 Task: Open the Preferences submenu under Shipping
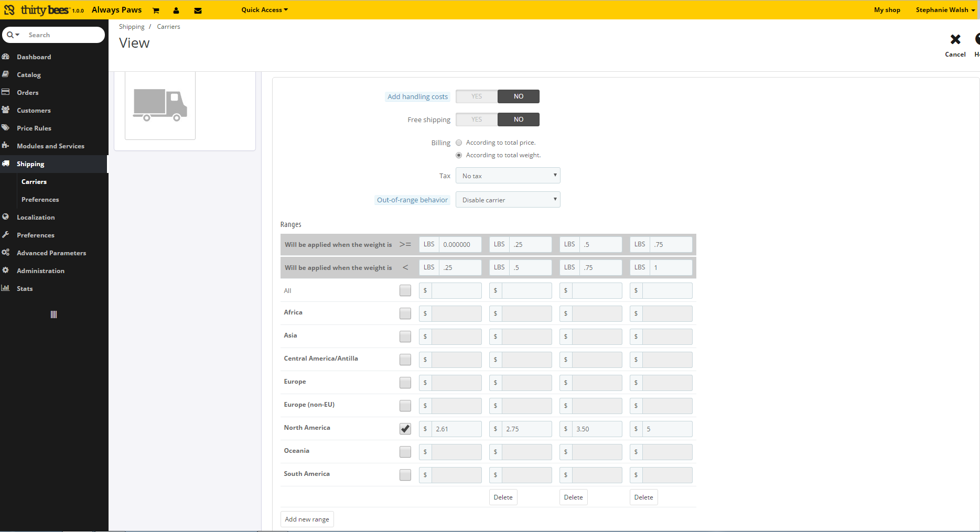[40, 200]
